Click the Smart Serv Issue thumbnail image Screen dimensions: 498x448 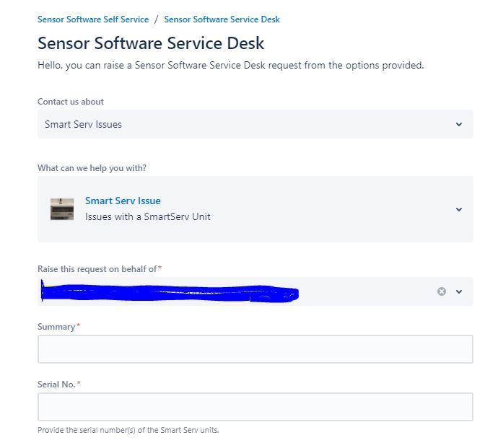point(62,209)
